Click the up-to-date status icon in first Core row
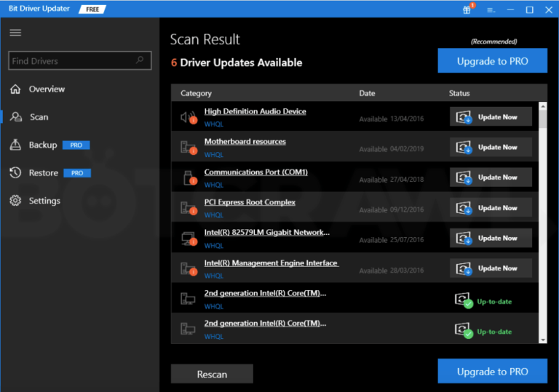 (464, 300)
